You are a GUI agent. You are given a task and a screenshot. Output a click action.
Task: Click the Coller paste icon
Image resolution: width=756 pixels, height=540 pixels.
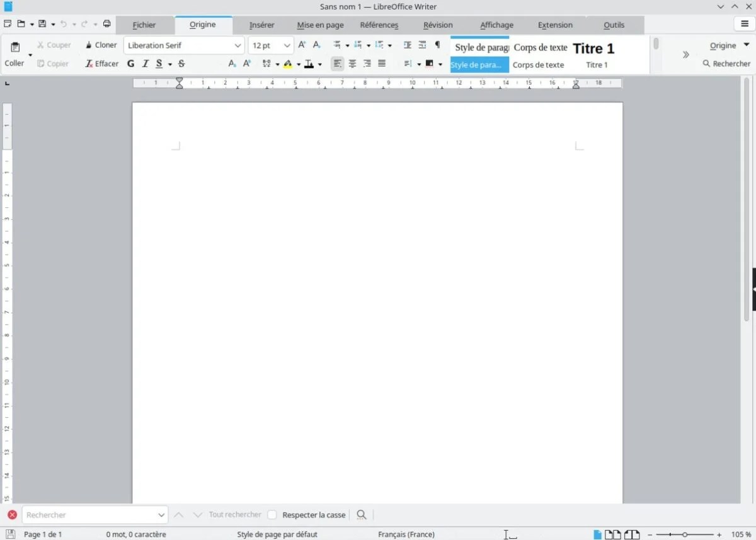(x=14, y=48)
